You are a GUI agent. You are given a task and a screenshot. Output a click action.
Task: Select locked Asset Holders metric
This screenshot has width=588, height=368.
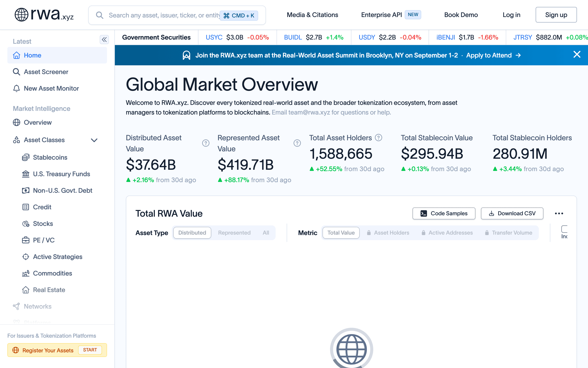tap(388, 233)
